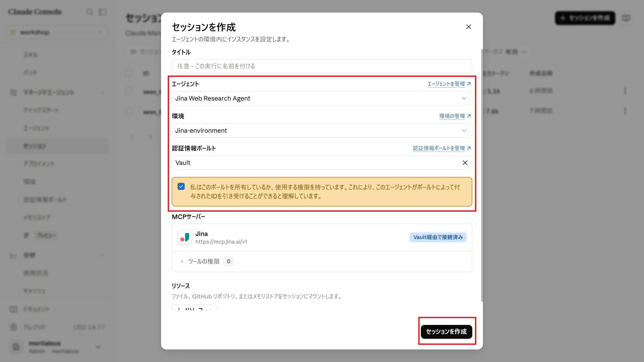The height and width of the screenshot is (362, 644).
Task: Go to クイックスタート in the sidebar
Action: tap(41, 110)
